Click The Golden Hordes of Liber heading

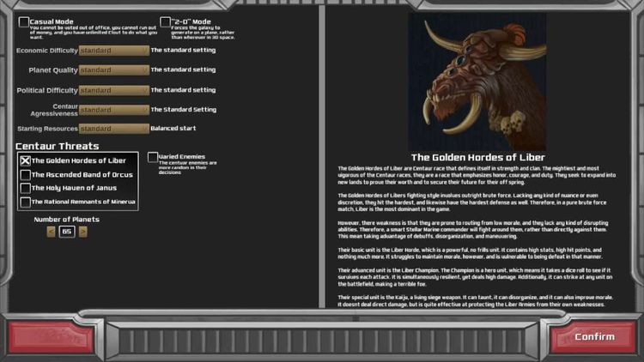tap(478, 158)
